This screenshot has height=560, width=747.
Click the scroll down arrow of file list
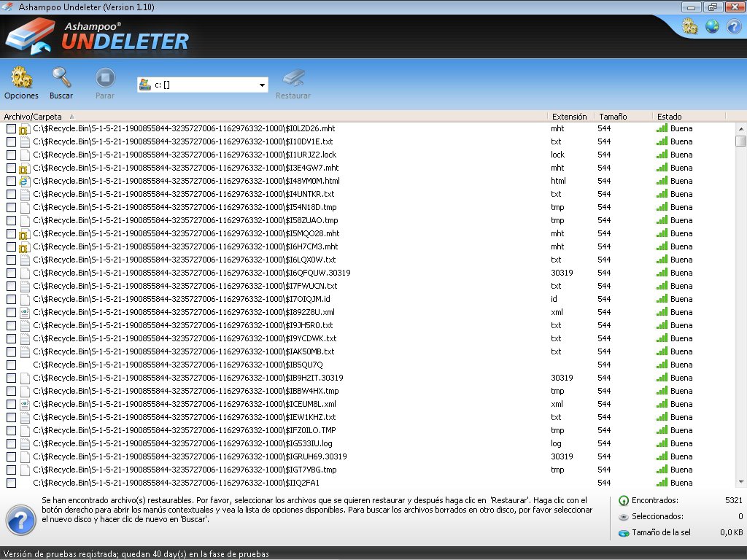coord(741,482)
